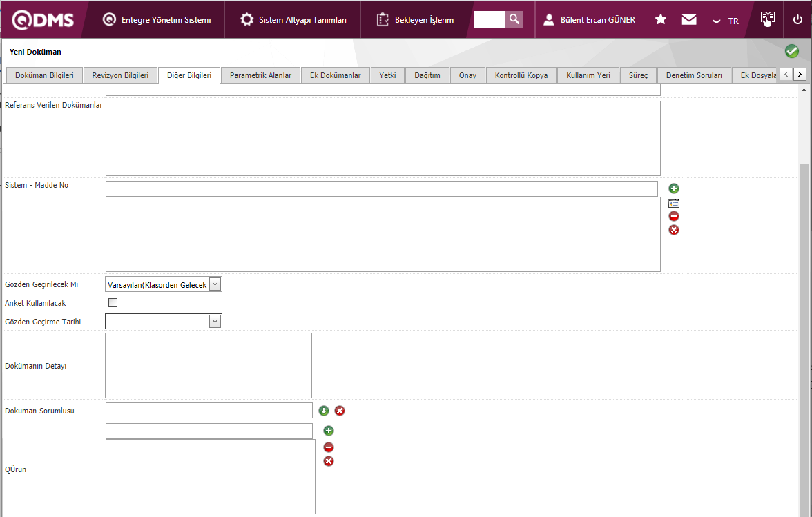The image size is (812, 517).
Task: Add Sistem - Madde No with green plus
Action: (x=674, y=188)
